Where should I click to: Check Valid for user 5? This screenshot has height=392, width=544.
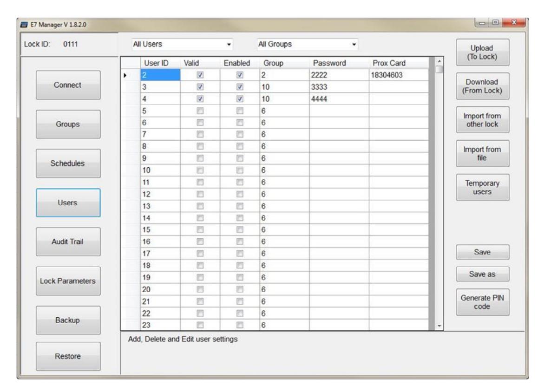(200, 111)
